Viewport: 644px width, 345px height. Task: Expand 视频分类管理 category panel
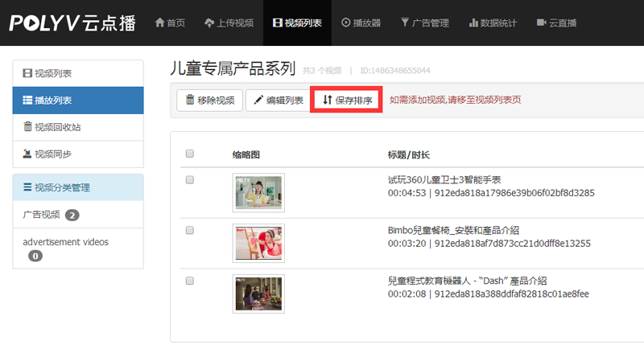point(78,188)
